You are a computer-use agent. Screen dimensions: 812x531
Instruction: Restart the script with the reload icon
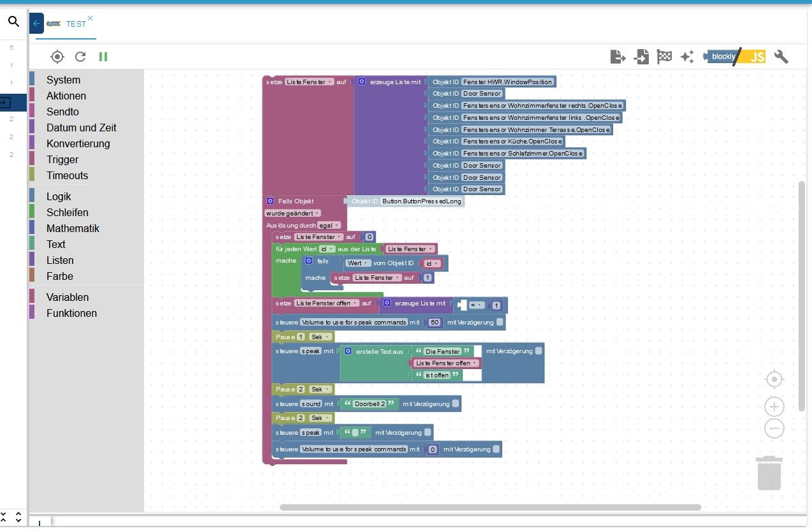[80, 57]
